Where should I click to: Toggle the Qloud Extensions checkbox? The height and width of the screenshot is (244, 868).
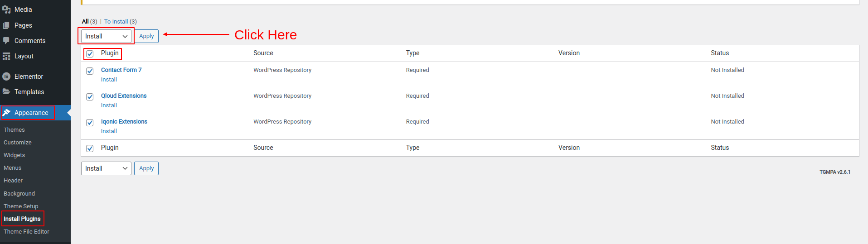90,97
